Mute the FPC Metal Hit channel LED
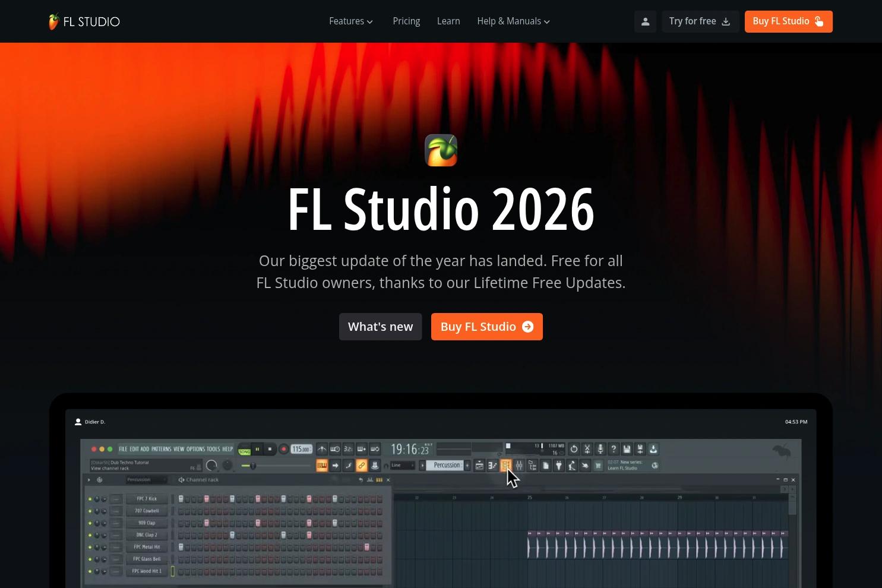This screenshot has width=882, height=588. click(90, 547)
